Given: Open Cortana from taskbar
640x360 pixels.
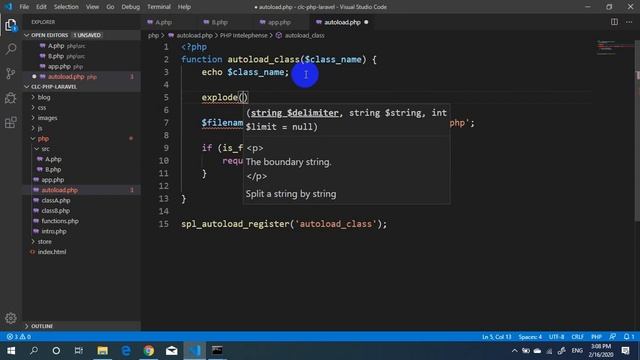Looking at the screenshot, I should (x=56, y=351).
